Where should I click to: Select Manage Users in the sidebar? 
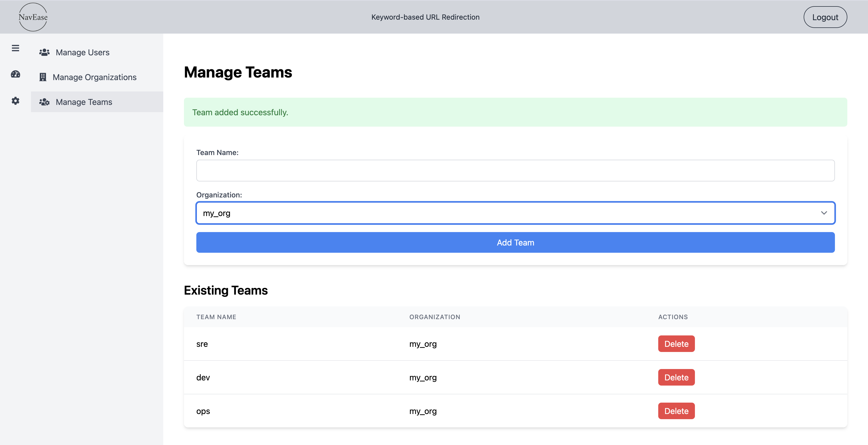coord(82,52)
